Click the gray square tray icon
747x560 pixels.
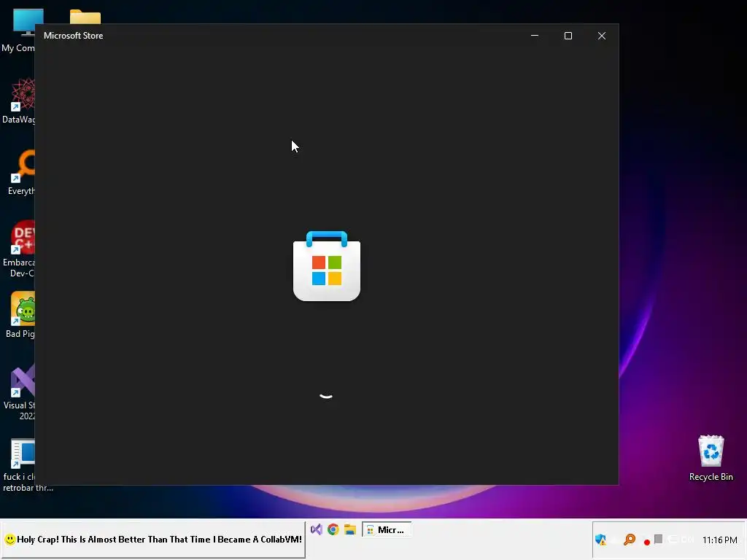(659, 539)
